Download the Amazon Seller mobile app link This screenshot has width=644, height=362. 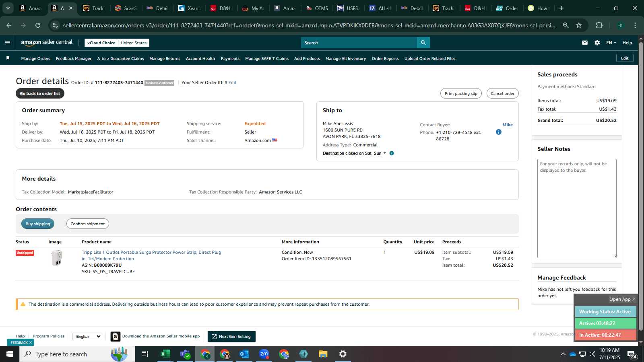point(161,336)
